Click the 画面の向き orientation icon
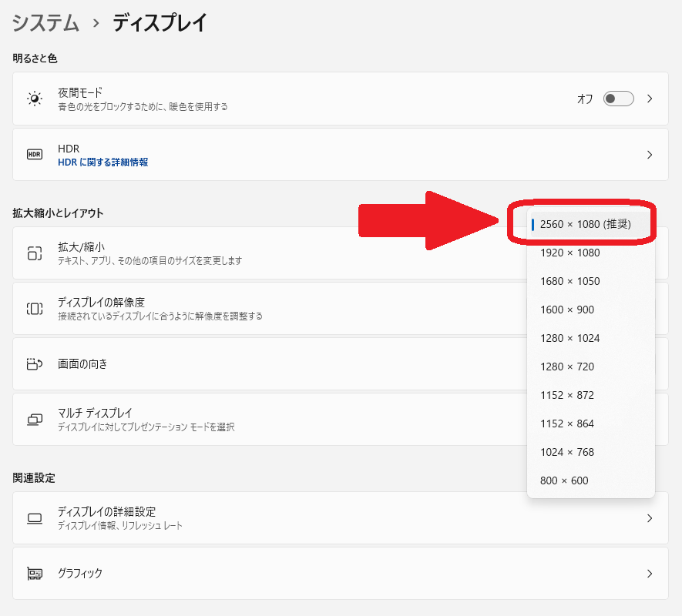The image size is (682, 616). [35, 364]
